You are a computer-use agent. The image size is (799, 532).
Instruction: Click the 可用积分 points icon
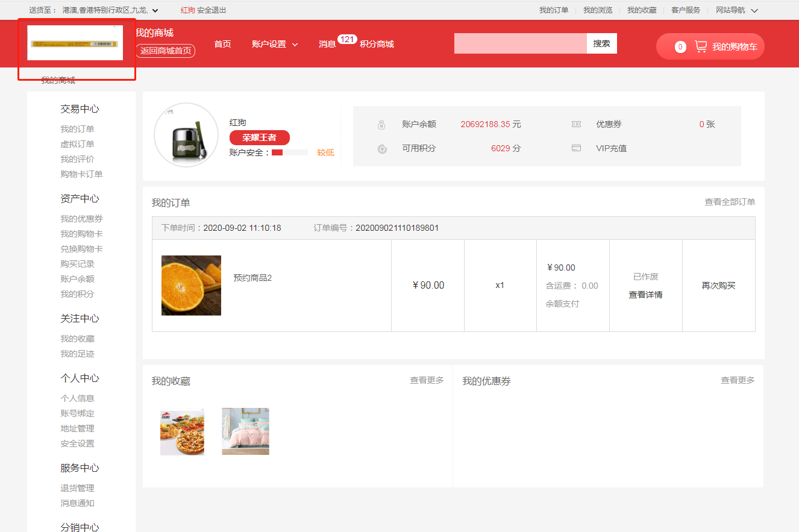coord(382,149)
